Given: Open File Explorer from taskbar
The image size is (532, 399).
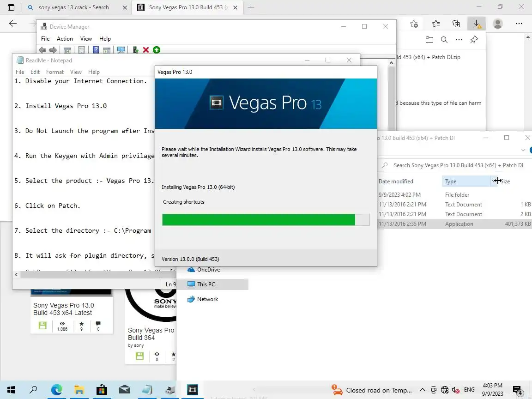Looking at the screenshot, I should [x=79, y=390].
